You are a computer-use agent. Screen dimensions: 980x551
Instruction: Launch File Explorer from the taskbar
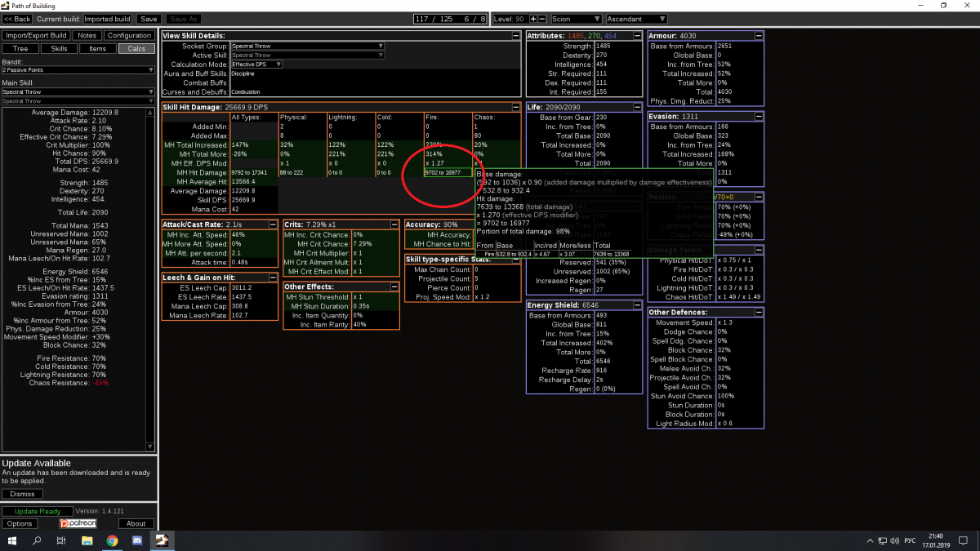pyautogui.click(x=87, y=540)
